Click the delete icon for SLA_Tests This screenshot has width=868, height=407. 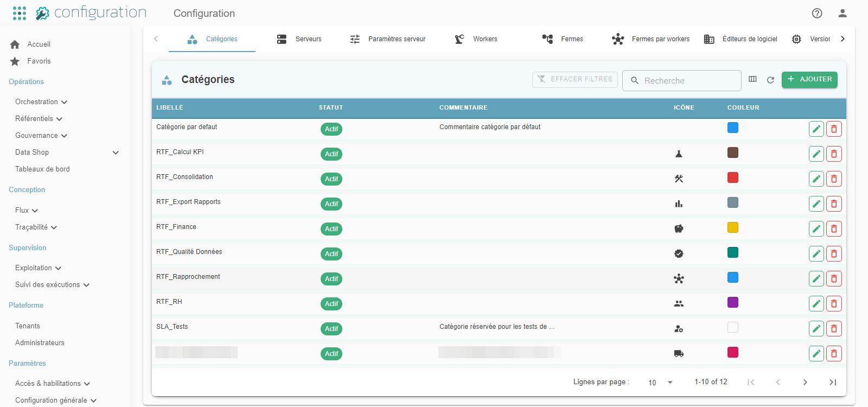[x=834, y=329]
